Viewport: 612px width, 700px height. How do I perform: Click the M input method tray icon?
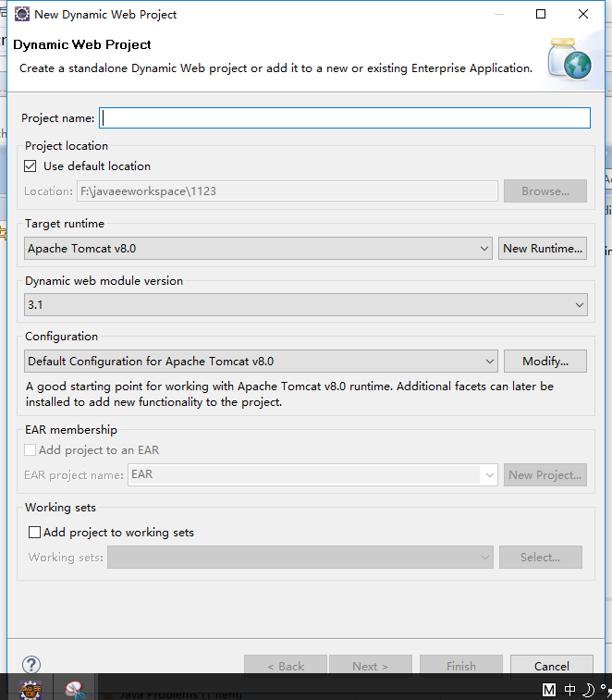(548, 690)
